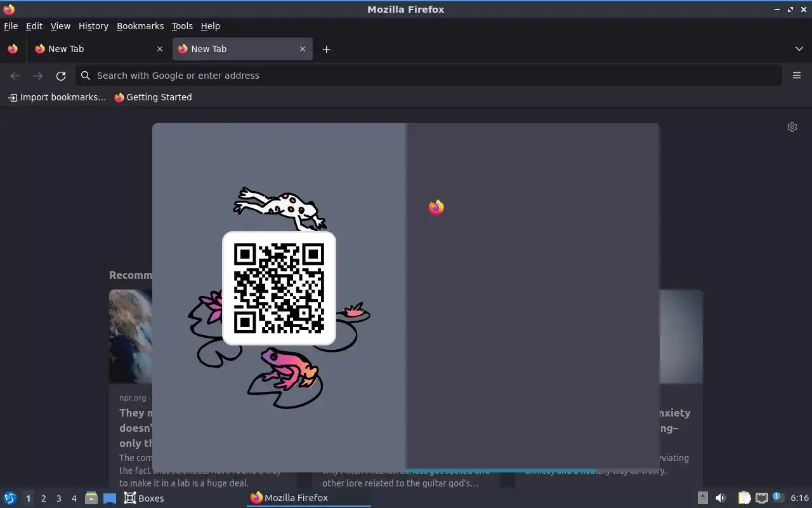Switch to the Boxes taskbar window

(x=144, y=498)
